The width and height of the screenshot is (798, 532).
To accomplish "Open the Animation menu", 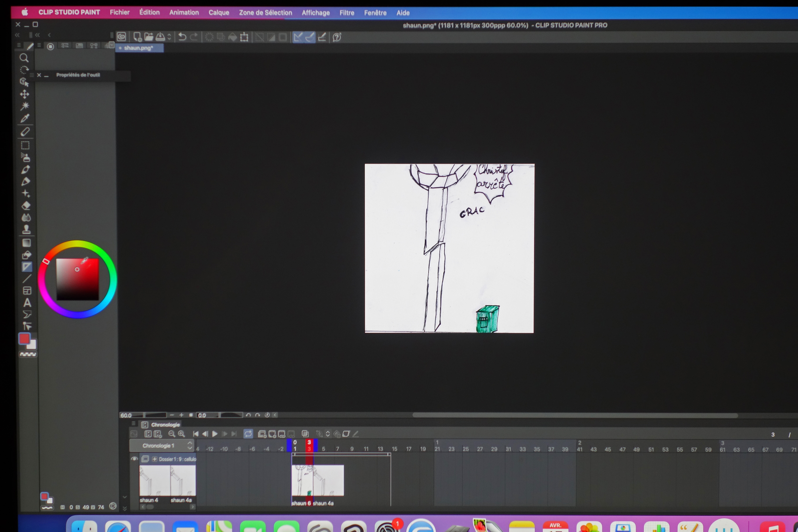I will (x=184, y=13).
